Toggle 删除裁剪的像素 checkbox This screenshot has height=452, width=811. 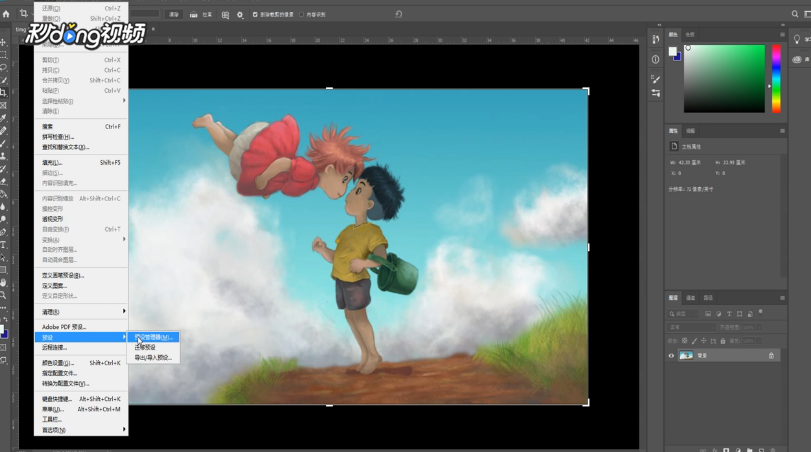coord(255,14)
